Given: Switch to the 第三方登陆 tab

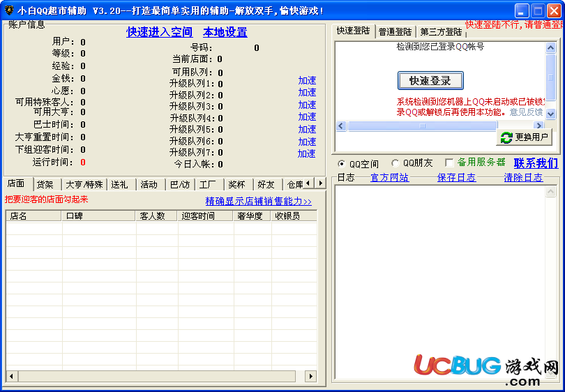Looking at the screenshot, I should coord(441,32).
